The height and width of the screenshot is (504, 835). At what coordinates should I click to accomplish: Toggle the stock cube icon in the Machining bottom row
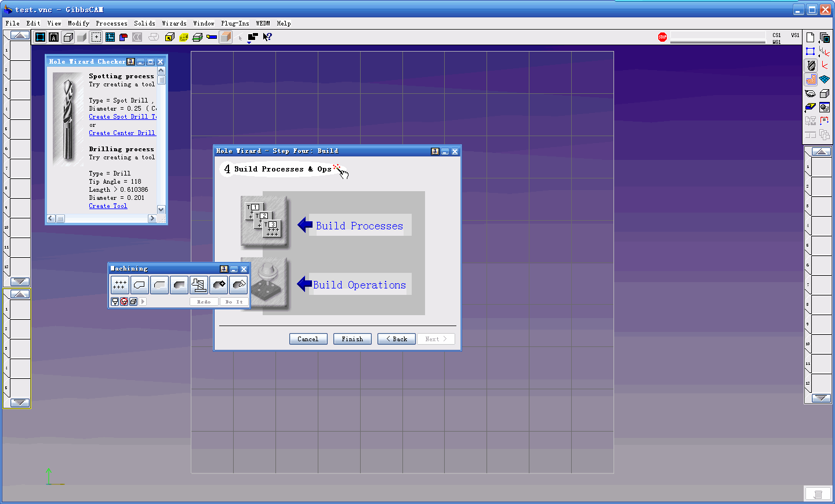[x=133, y=302]
